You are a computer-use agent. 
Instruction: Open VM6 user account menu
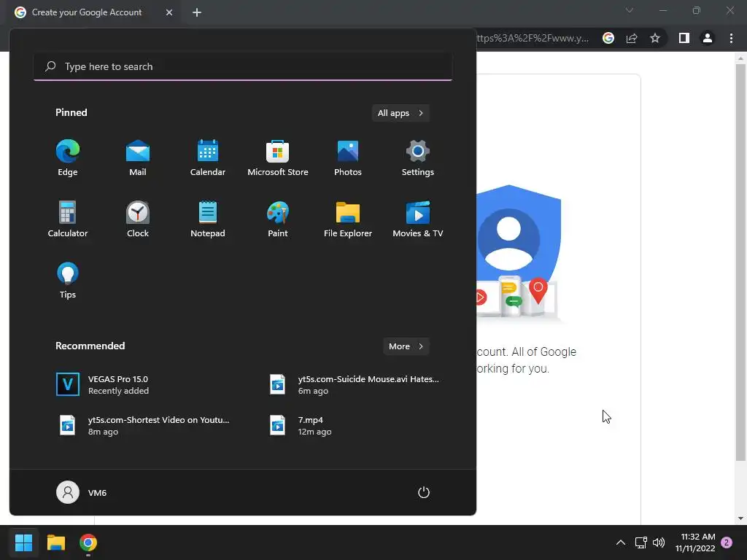point(82,492)
